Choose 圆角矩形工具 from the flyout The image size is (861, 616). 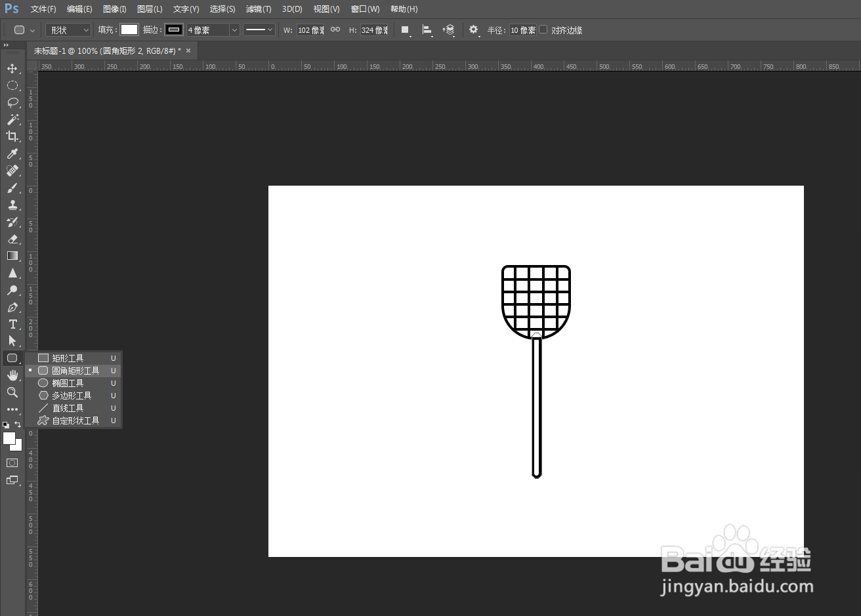point(73,371)
